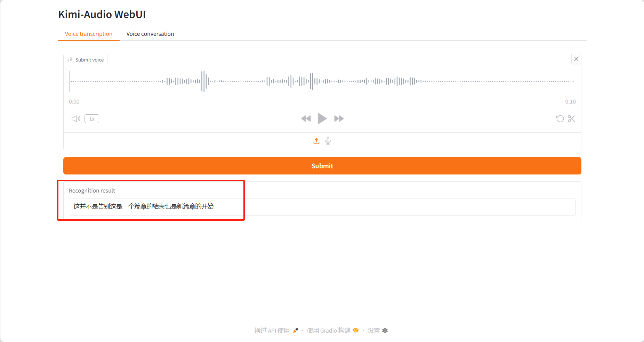644x342 pixels.
Task: Seek to the waveform's tallest peak
Action: click(x=203, y=81)
